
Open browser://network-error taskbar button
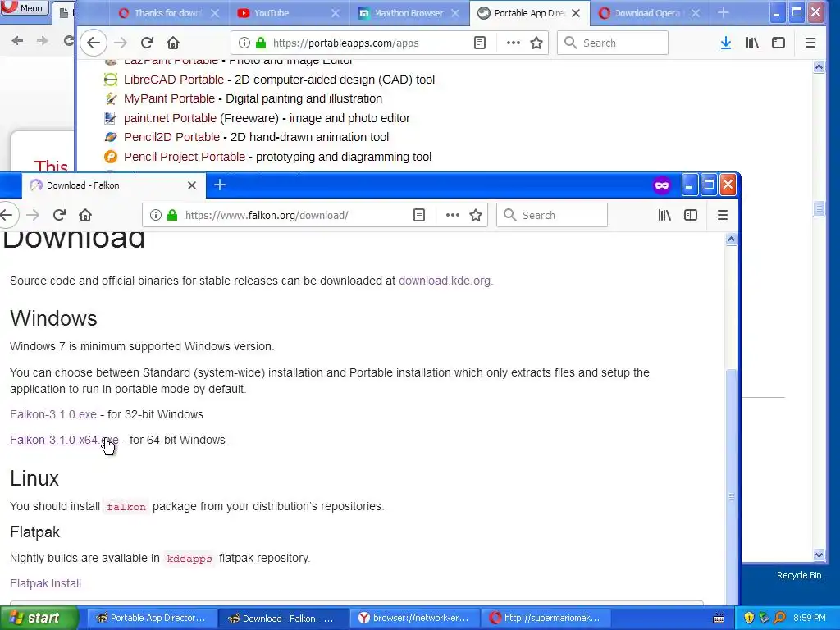pyautogui.click(x=414, y=619)
